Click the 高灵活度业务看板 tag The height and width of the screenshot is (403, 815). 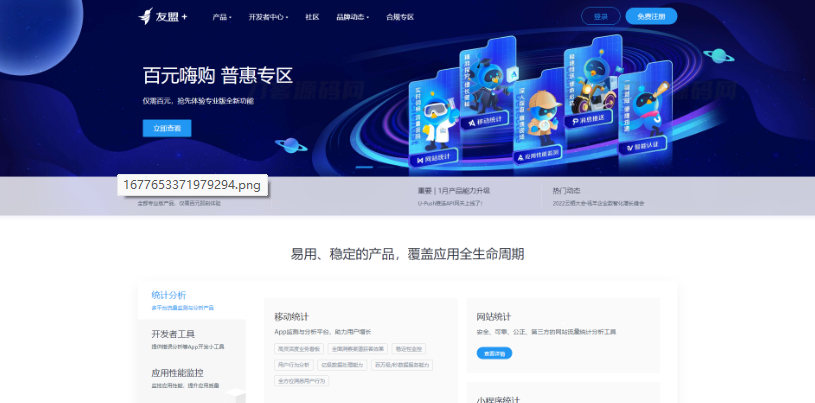point(299,348)
